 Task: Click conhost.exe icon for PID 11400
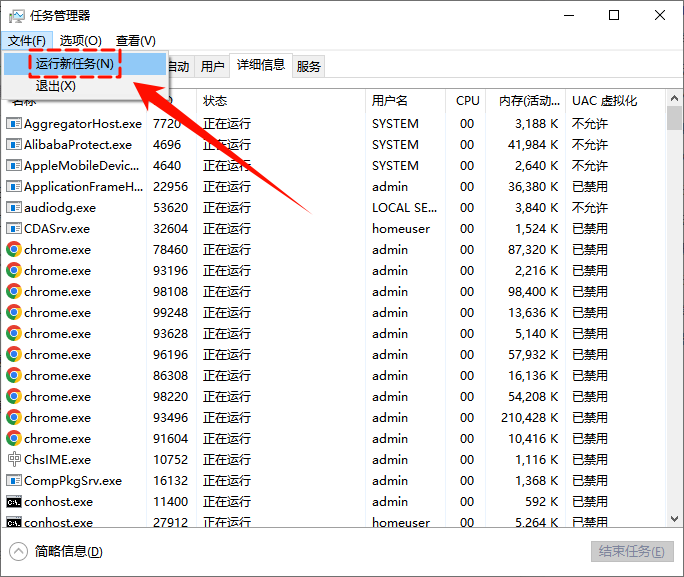click(x=14, y=502)
